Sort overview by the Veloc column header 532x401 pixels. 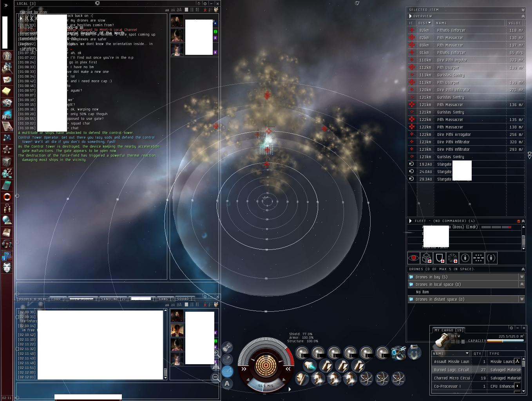(x=515, y=23)
